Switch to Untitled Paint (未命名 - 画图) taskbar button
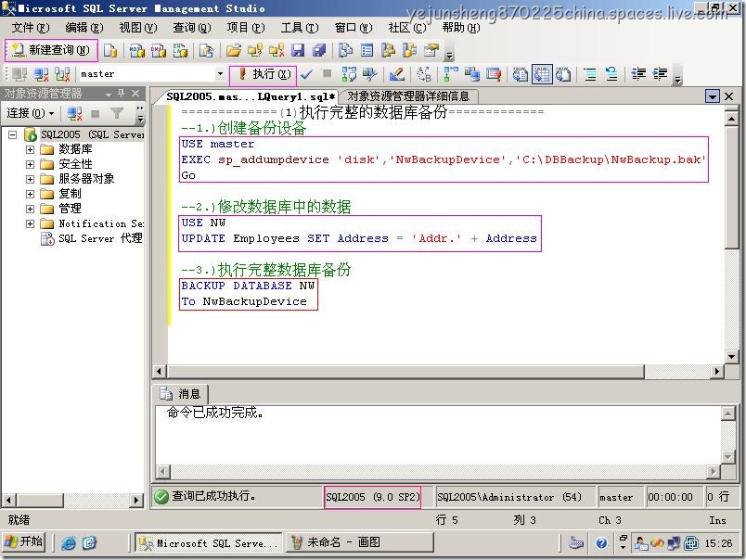This screenshot has width=746, height=560. 360,542
